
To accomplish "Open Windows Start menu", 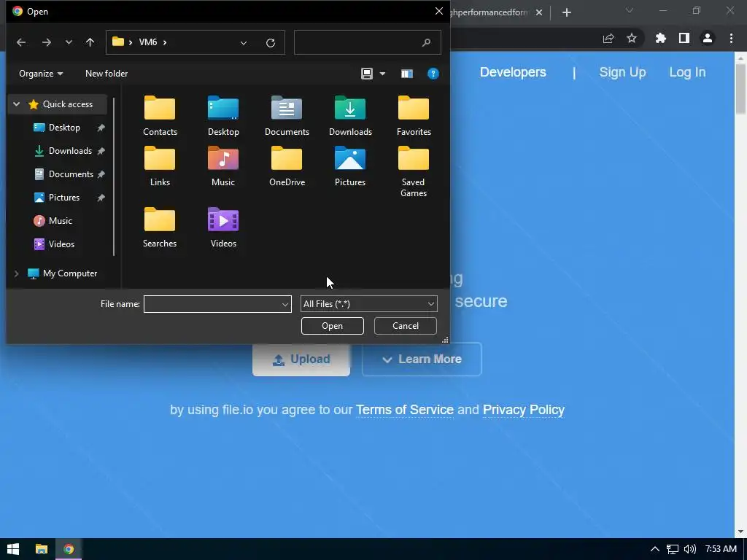I will tap(13, 549).
